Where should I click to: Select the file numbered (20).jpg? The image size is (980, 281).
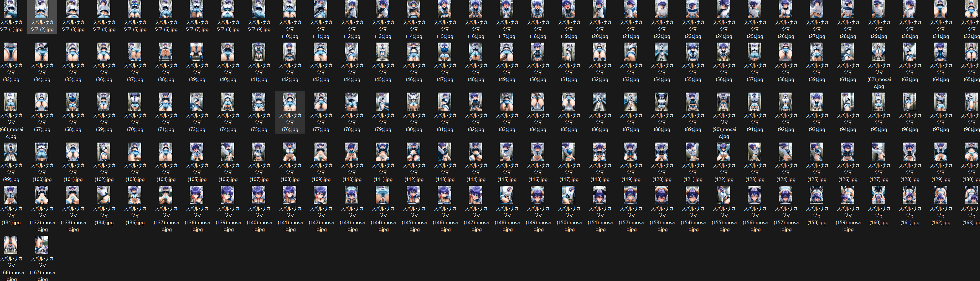(600, 20)
